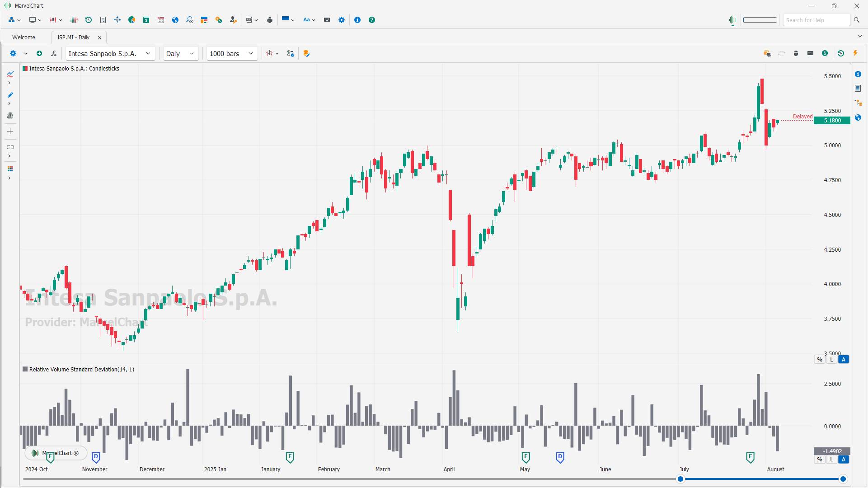Screen dimensions: 868x488
Task: Click the green refresh history icon in chart toolbar
Action: [841, 53]
